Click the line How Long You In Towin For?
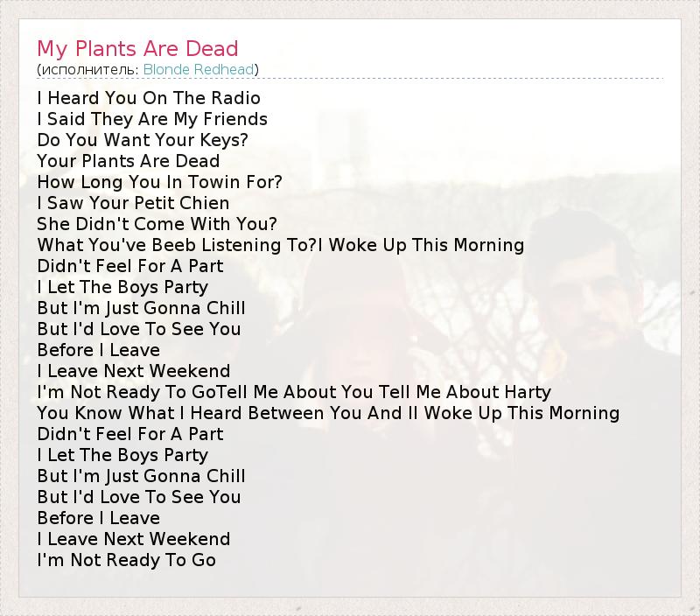The height and width of the screenshot is (616, 700). (160, 182)
